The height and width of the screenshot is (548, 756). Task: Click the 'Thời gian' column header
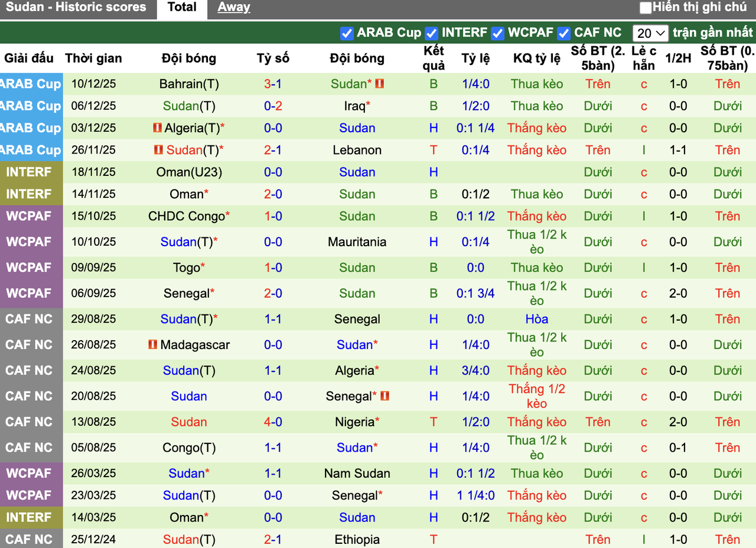click(x=93, y=58)
